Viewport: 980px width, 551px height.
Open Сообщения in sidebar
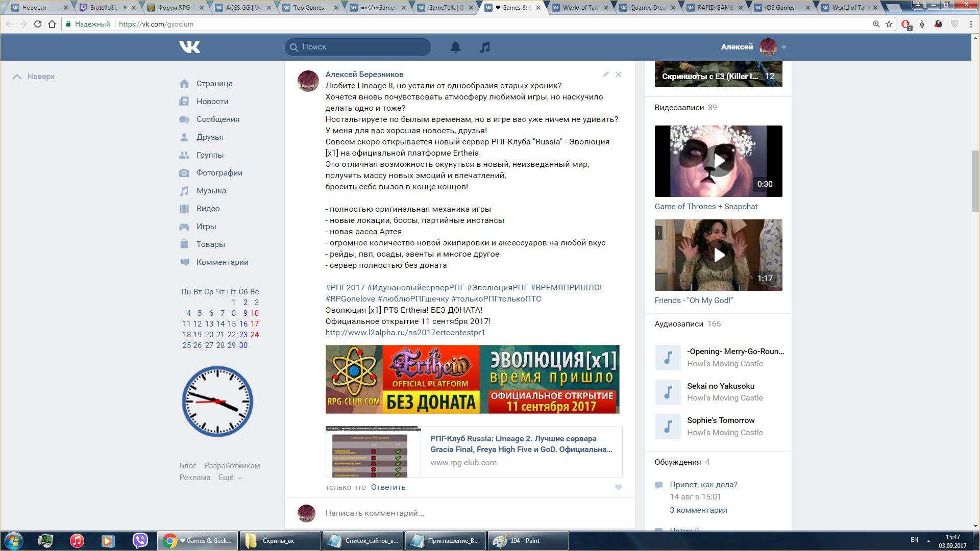218,119
